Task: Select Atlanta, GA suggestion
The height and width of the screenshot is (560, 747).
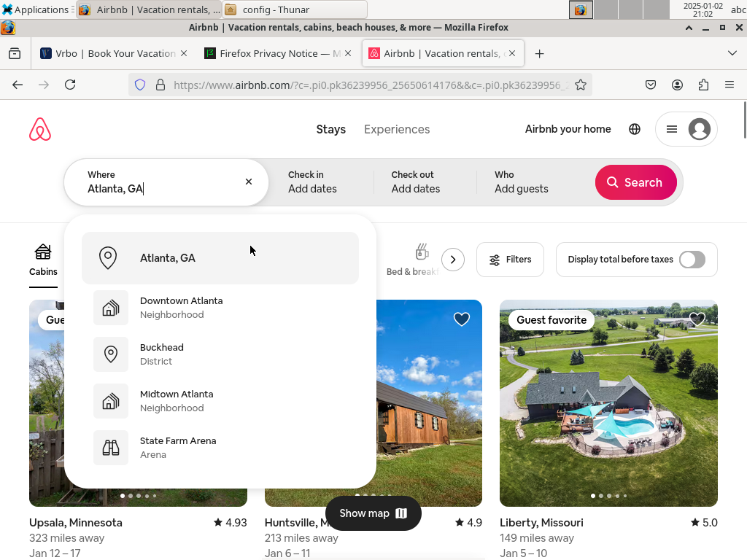Action: tap(220, 257)
